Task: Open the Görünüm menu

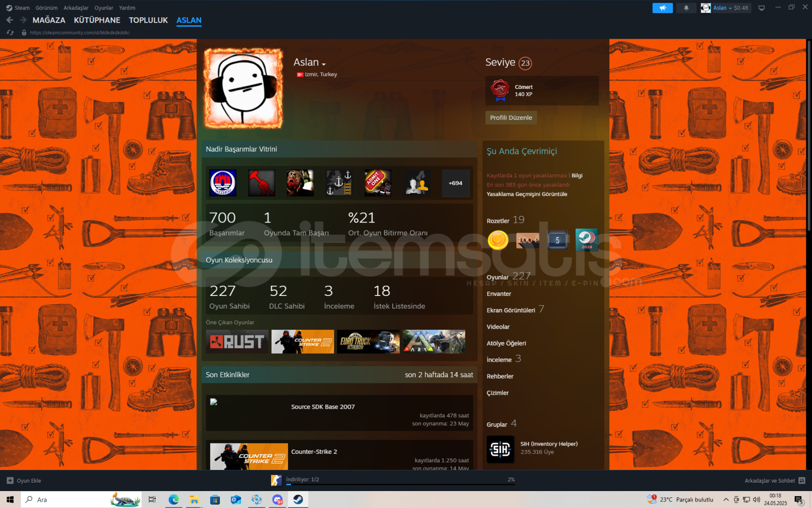Action: coord(47,8)
